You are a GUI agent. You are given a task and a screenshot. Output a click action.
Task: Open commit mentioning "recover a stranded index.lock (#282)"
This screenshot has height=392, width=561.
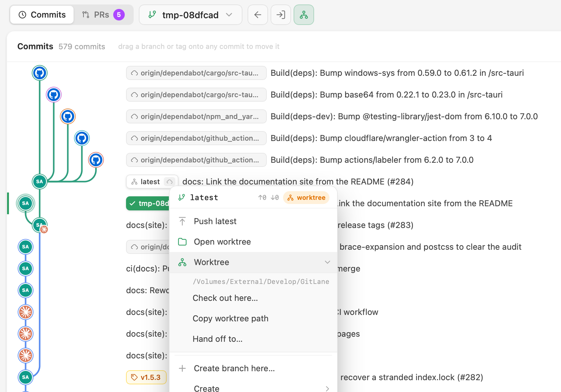412,377
